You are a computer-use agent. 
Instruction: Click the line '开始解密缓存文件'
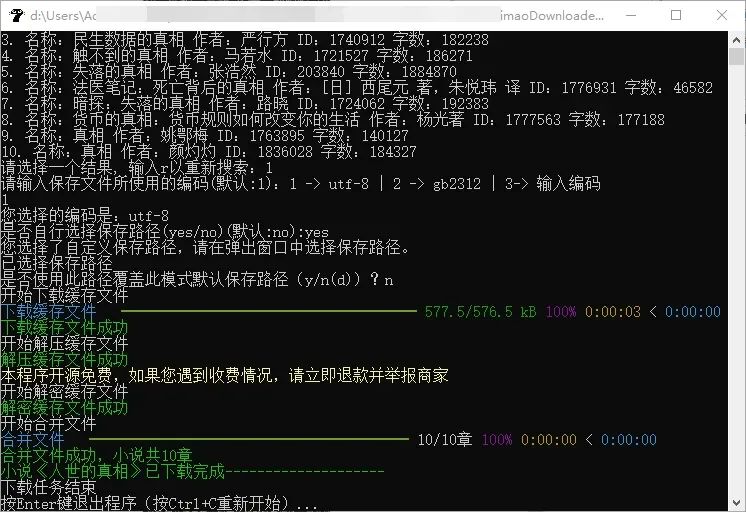click(x=65, y=392)
